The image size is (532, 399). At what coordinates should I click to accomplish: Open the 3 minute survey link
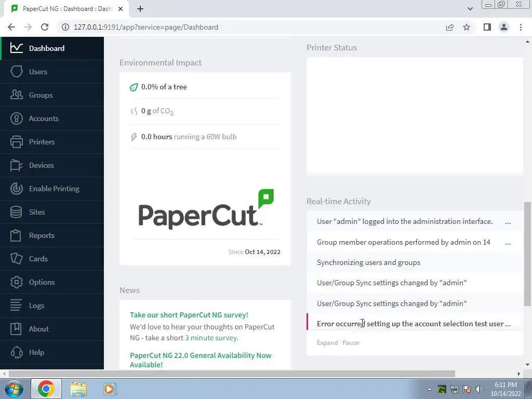click(211, 338)
